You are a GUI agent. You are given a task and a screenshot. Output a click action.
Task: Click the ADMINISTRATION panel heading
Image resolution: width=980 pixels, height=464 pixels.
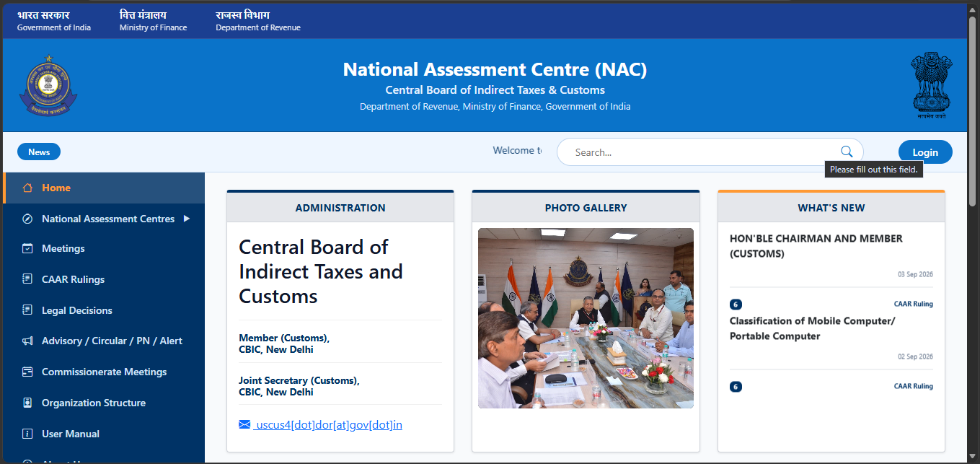[x=340, y=208]
